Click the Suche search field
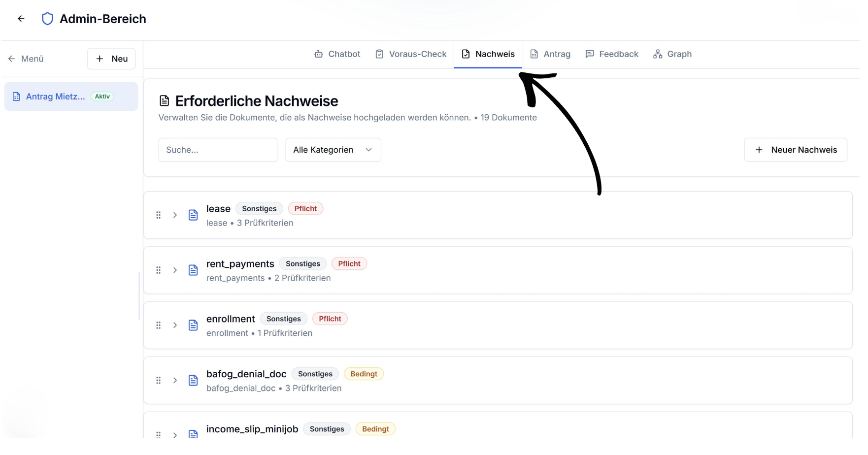 [218, 150]
